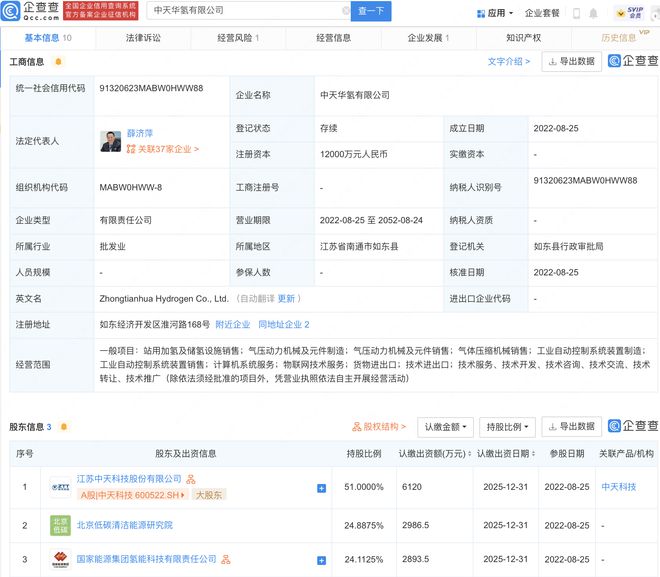This screenshot has height=577, width=660.
Task: Click the SVIP member badge
Action: coord(630,13)
